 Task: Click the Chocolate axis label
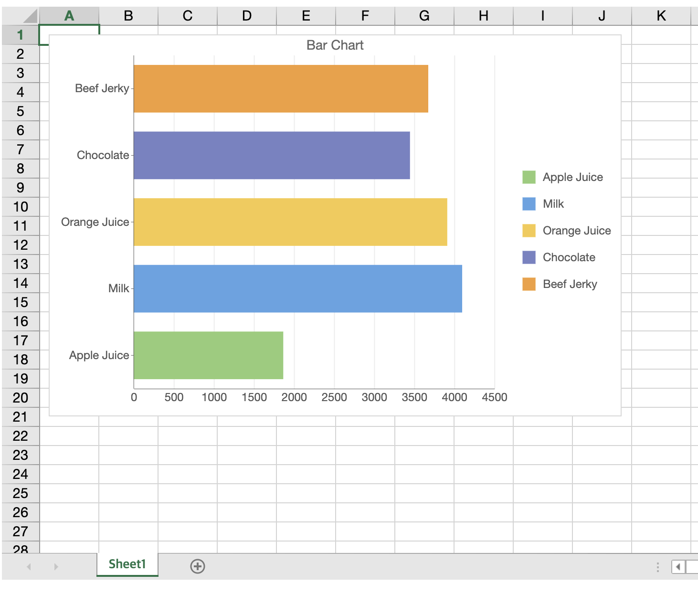coord(103,155)
